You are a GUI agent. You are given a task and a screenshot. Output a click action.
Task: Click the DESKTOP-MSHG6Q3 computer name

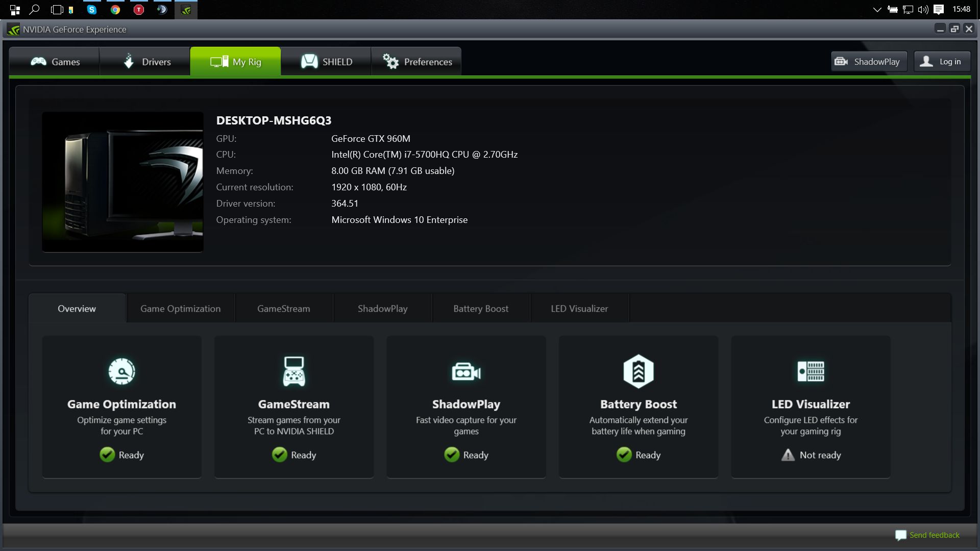pos(274,120)
